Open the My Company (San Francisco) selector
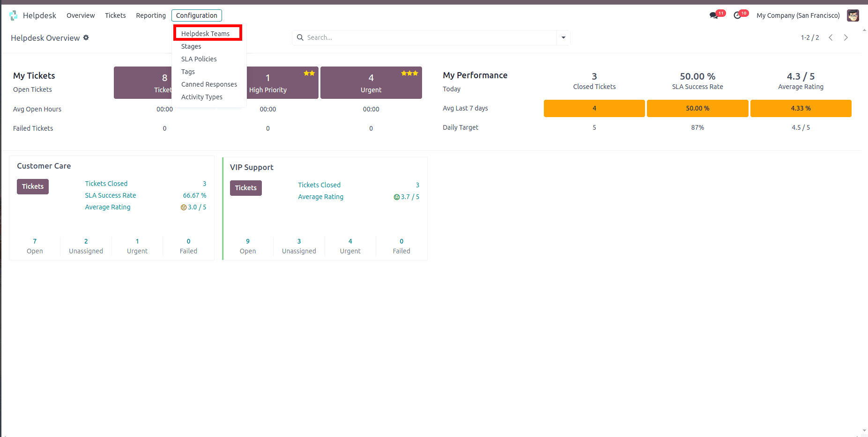Screen dimensions: 868x437 [x=798, y=15]
